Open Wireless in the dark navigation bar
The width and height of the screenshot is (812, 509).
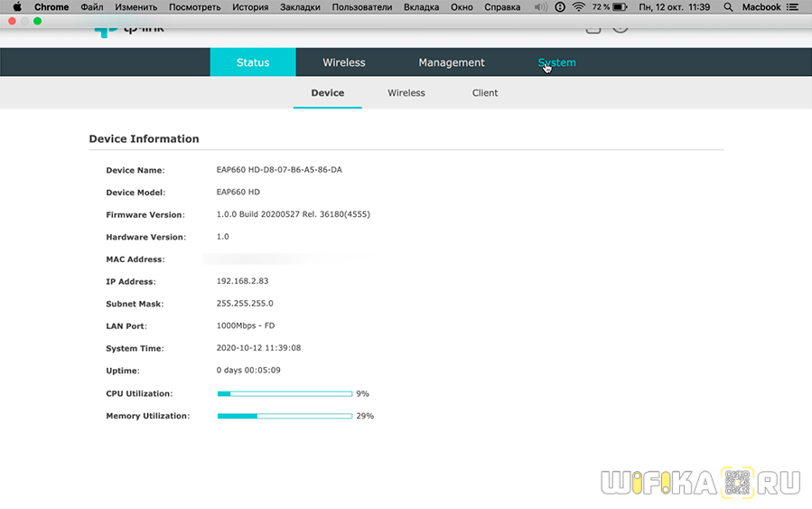(x=344, y=62)
